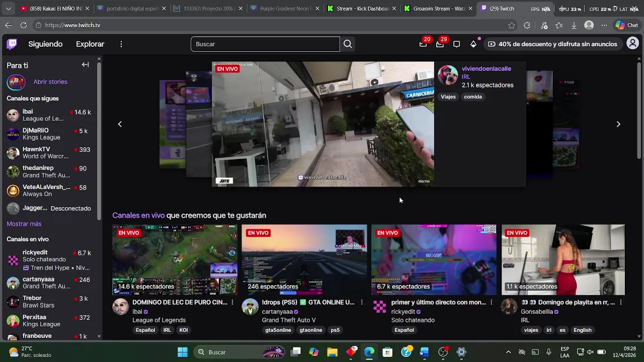Viewport: 644px width, 362px height.
Task: Open OBS Studio from taskbar
Action: coord(443,352)
